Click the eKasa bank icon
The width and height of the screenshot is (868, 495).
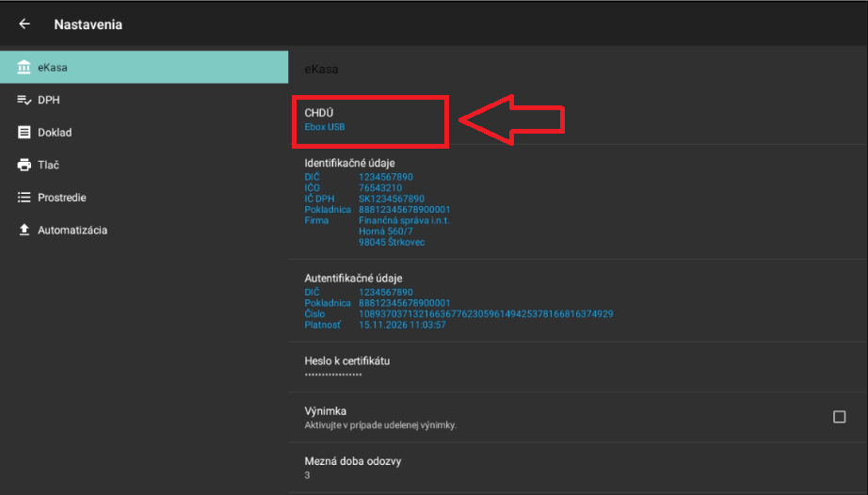[24, 68]
